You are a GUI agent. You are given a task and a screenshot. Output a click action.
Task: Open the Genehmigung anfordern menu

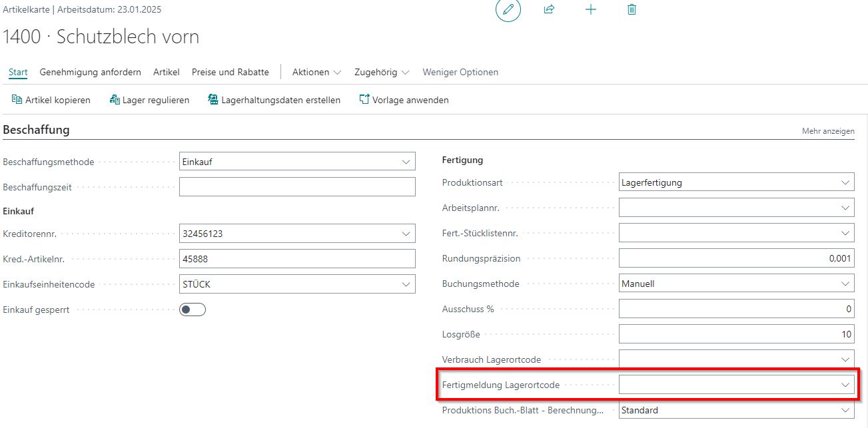pyautogui.click(x=90, y=72)
